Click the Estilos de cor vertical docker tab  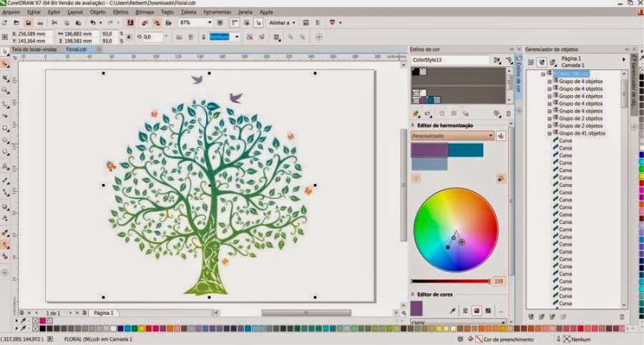[518, 76]
